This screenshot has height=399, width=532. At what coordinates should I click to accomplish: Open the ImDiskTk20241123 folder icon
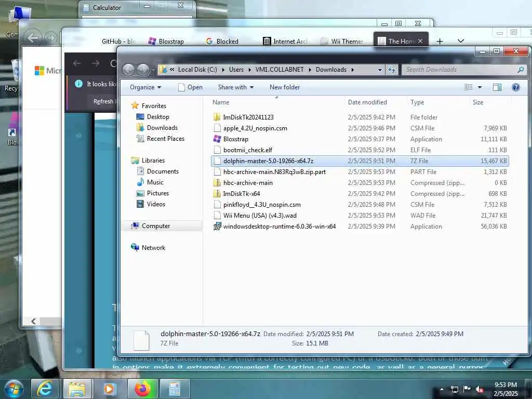217,117
